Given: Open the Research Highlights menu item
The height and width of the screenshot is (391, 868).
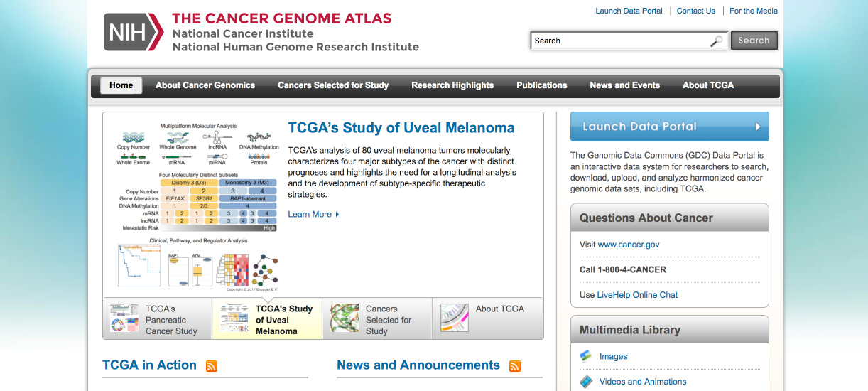Looking at the screenshot, I should tap(452, 85).
